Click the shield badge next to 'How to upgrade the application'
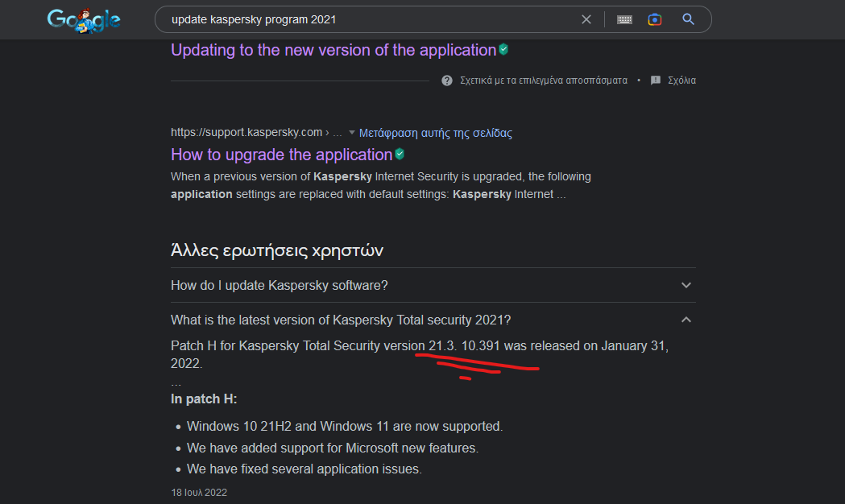The image size is (845, 504). 400,155
